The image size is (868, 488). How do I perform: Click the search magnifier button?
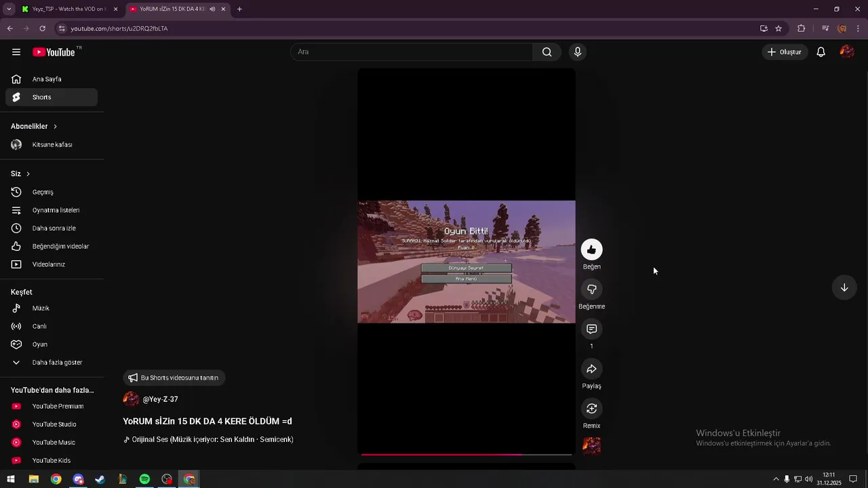[547, 52]
